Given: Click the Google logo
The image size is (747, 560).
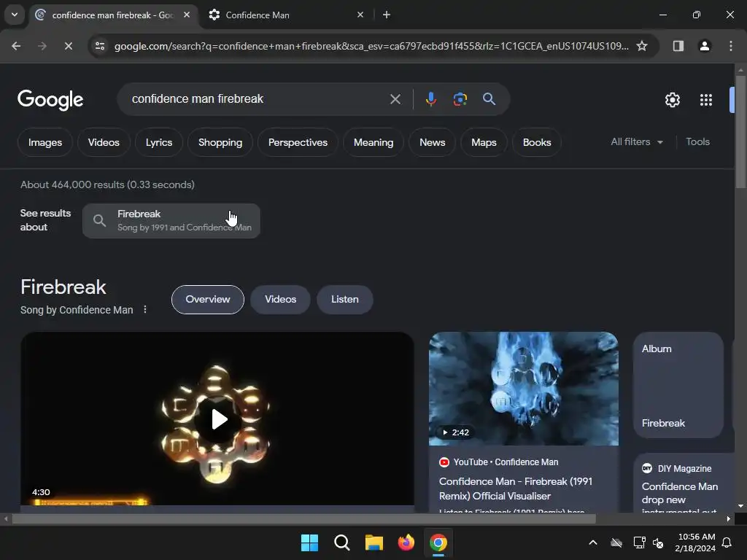Looking at the screenshot, I should (50, 99).
